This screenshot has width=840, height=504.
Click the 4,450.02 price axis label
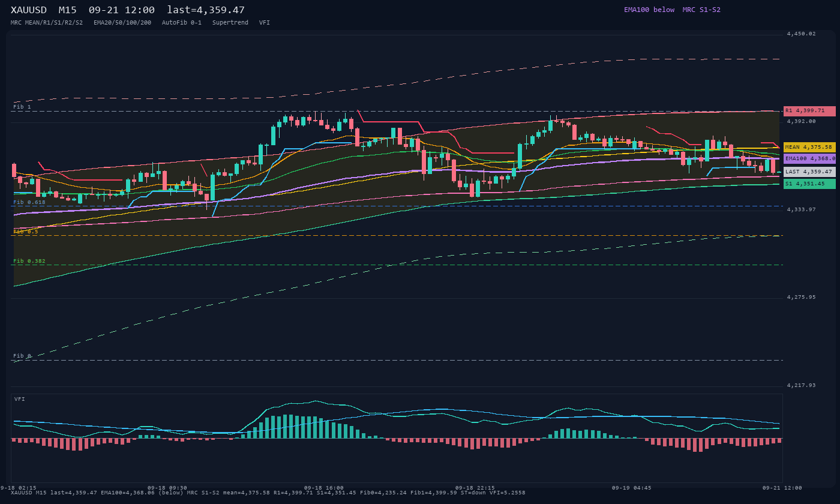(802, 34)
